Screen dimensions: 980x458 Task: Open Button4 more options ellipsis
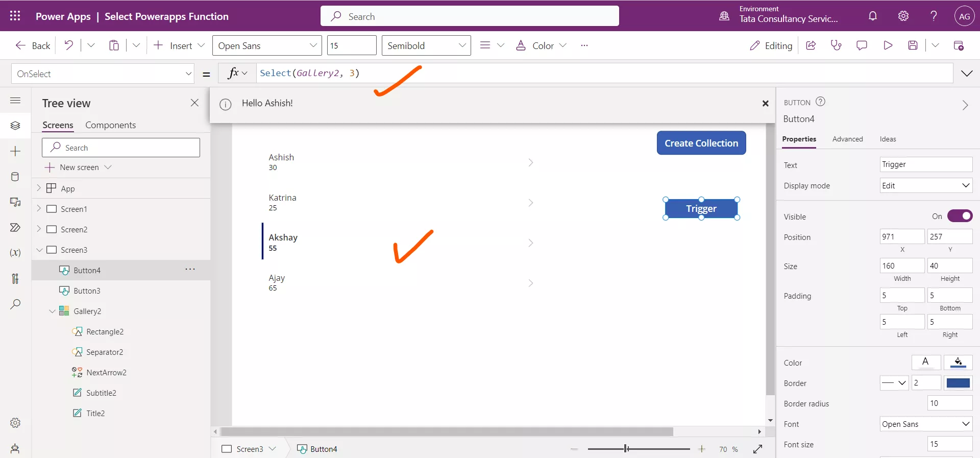coord(190,269)
